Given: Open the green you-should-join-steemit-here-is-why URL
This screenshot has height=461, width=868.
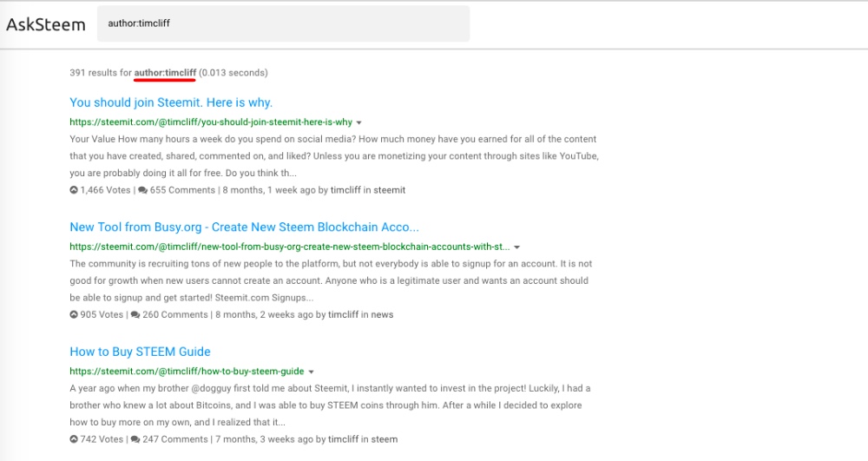Looking at the screenshot, I should pyautogui.click(x=211, y=122).
